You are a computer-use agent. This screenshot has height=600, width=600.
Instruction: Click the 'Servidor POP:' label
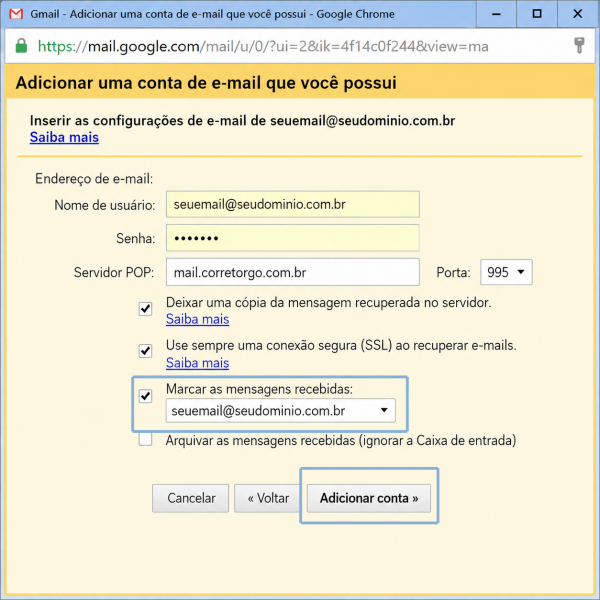pyautogui.click(x=114, y=272)
